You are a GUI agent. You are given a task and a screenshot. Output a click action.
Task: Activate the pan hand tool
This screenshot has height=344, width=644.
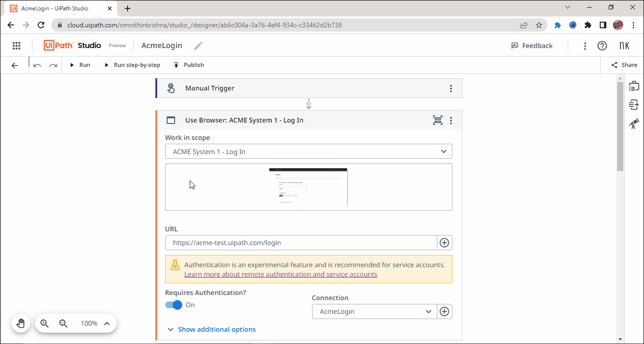coord(21,323)
